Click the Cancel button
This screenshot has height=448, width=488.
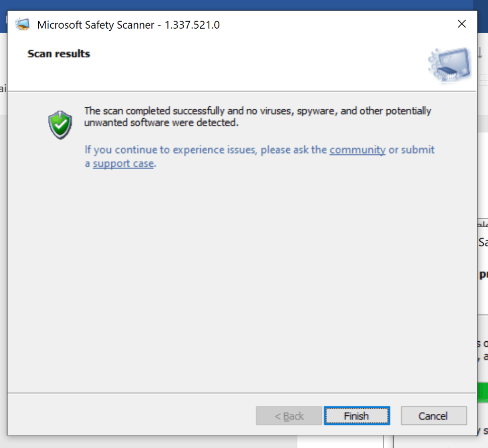434,415
